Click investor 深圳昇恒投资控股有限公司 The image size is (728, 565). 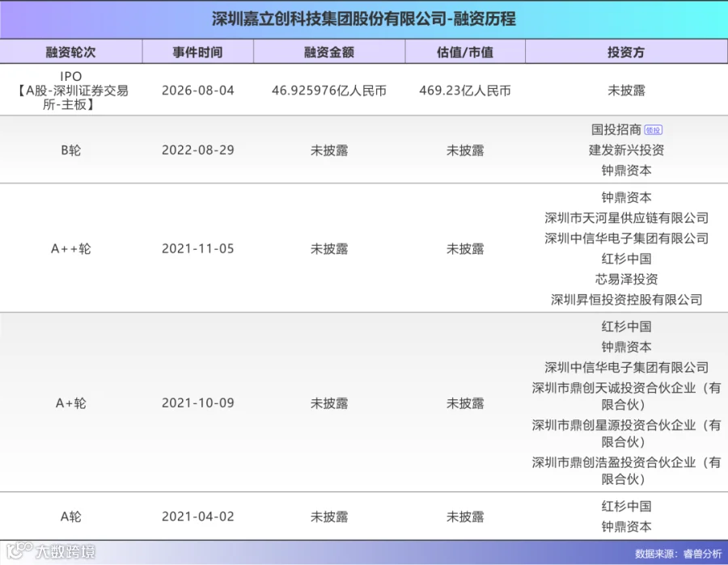pos(626,300)
